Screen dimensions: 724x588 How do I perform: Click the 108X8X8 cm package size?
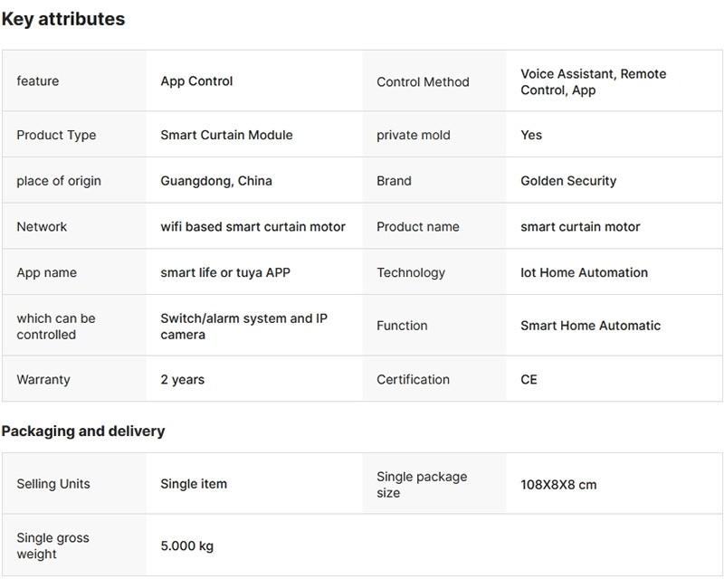[558, 485]
